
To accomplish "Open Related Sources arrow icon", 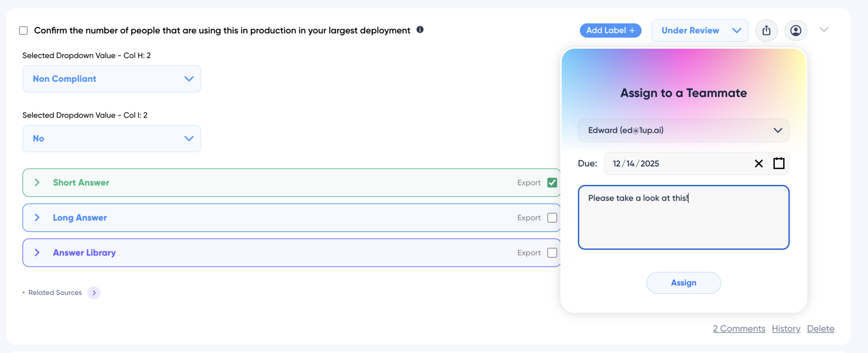I will (x=94, y=293).
